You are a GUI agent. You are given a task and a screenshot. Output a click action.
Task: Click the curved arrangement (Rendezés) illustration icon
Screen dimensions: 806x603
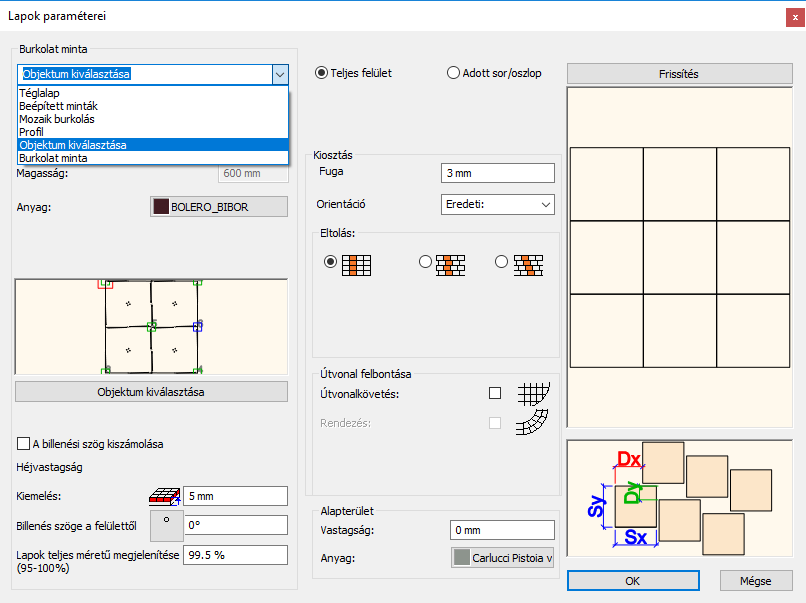[532, 423]
